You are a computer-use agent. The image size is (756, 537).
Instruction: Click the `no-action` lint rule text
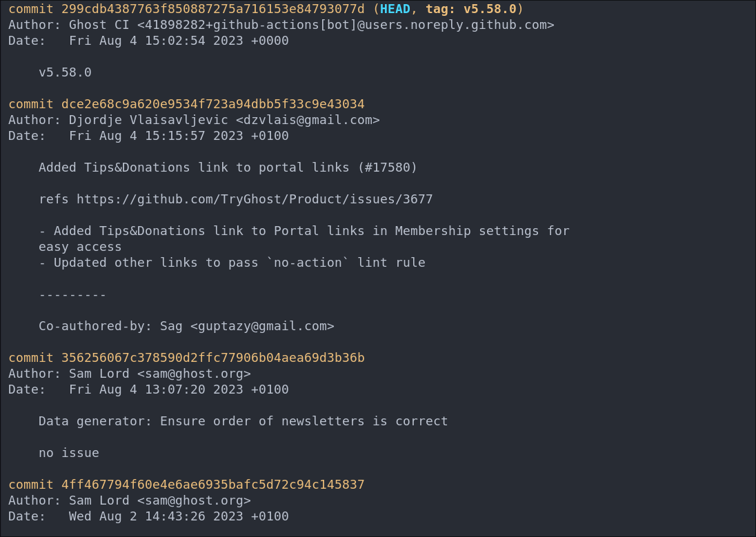point(346,263)
